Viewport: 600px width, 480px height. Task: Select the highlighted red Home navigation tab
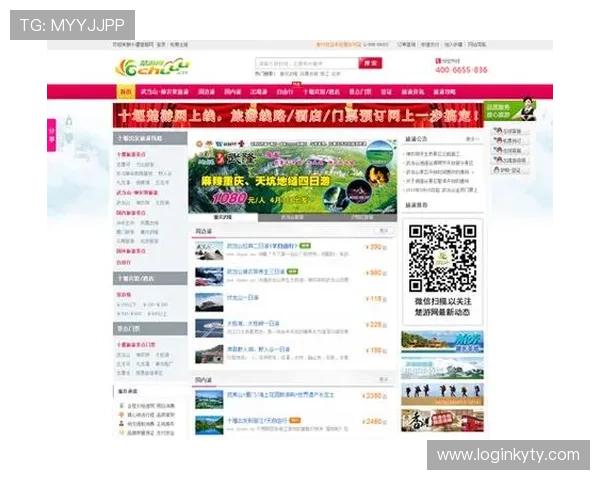125,91
